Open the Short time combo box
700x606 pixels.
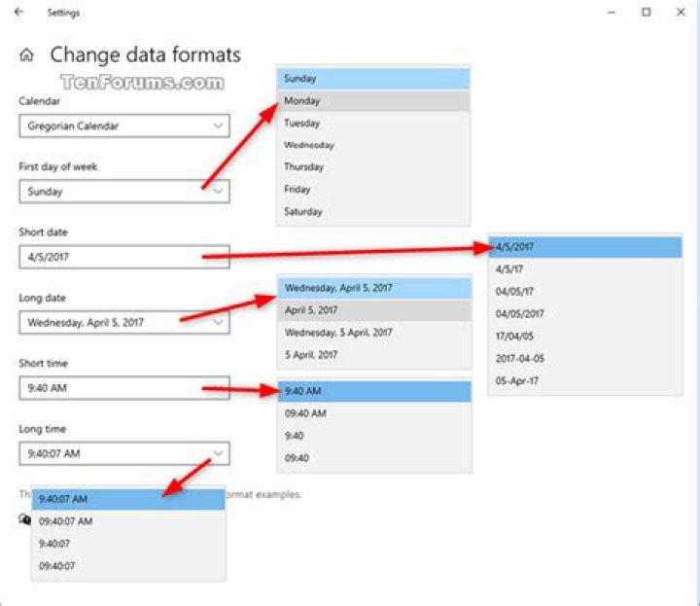(x=124, y=387)
